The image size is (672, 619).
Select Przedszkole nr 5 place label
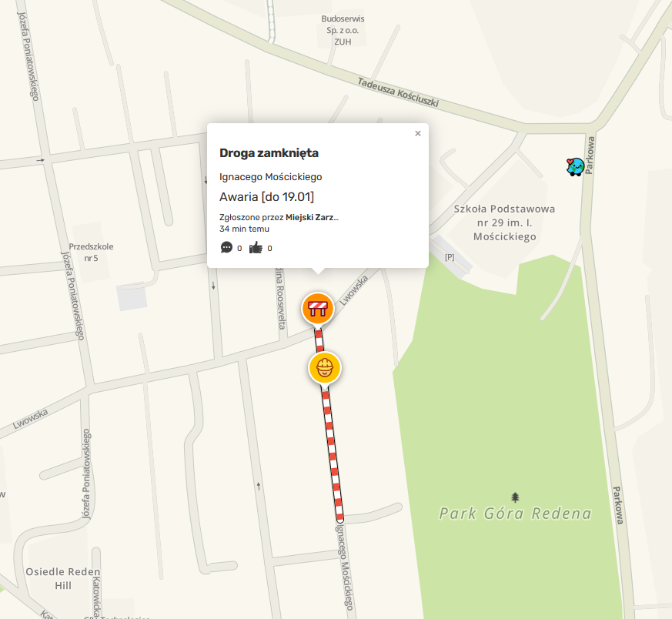click(x=91, y=252)
